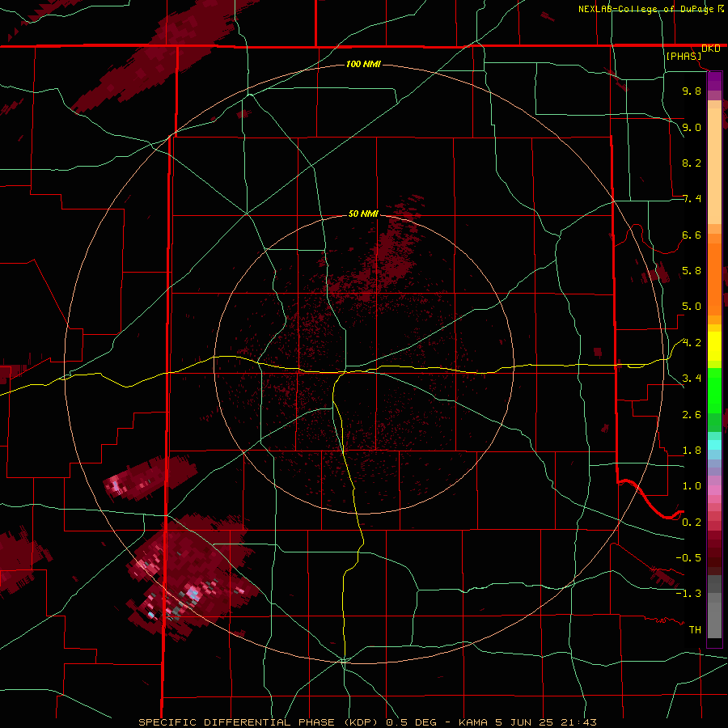Screen dimensions: 728x728
Task: Pick the bright green segment of the color bar
Action: pos(714,392)
